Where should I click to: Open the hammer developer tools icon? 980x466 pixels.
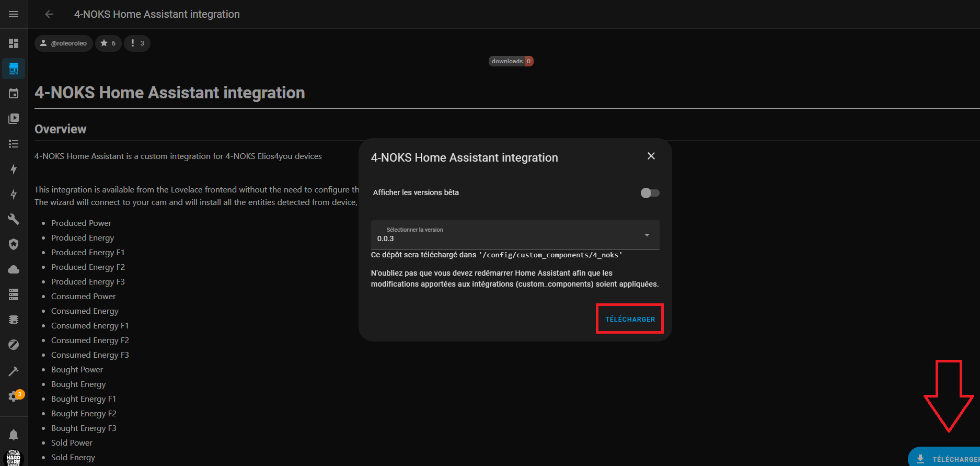[14, 371]
